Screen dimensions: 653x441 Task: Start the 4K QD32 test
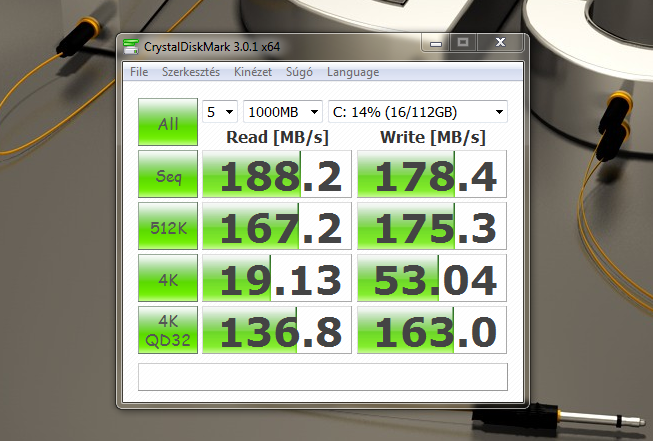[x=168, y=330]
